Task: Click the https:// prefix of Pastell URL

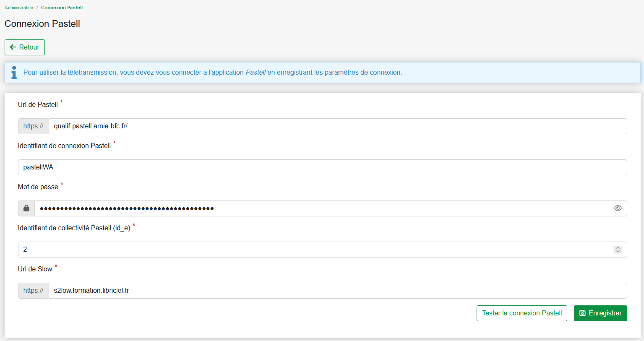Action: point(34,126)
